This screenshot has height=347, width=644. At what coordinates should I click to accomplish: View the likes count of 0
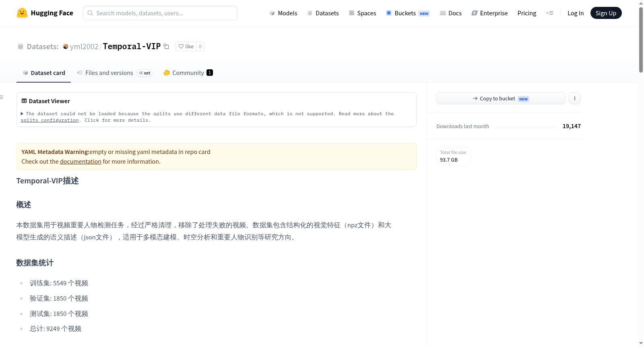coord(200,46)
